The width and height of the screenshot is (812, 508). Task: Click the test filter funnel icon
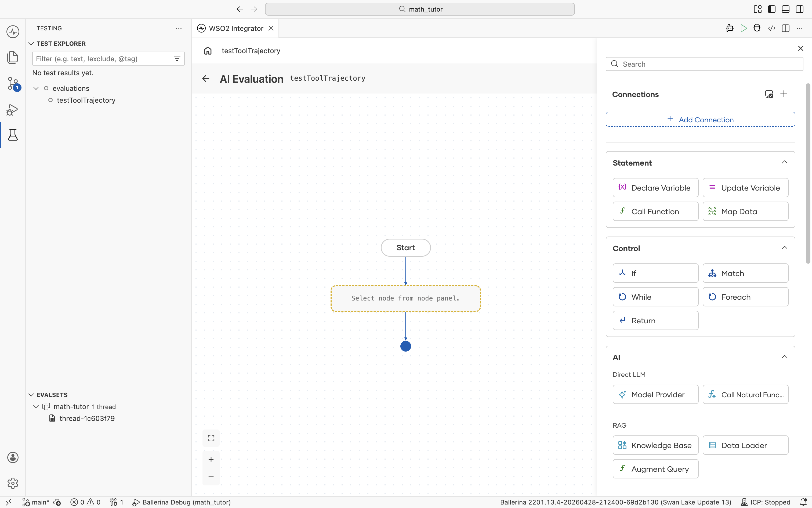click(177, 59)
